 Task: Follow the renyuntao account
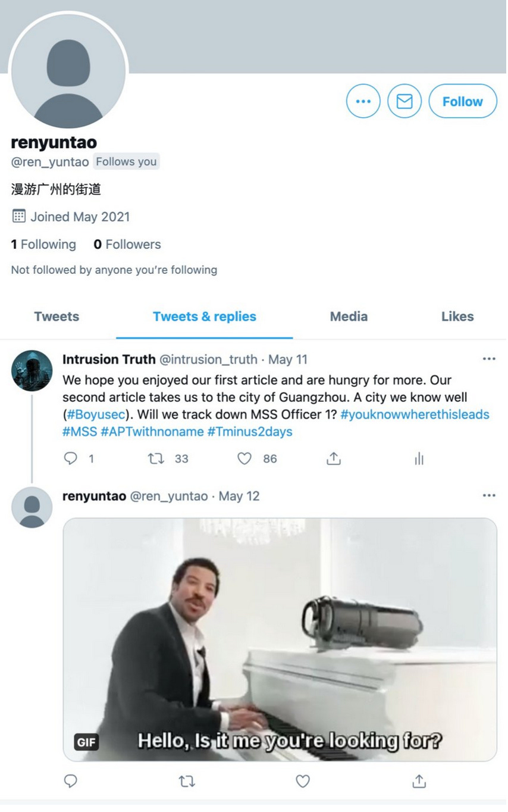463,101
